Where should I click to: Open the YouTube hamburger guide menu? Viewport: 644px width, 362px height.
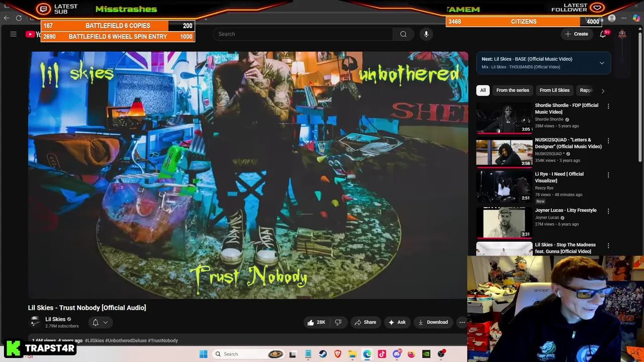point(14,34)
